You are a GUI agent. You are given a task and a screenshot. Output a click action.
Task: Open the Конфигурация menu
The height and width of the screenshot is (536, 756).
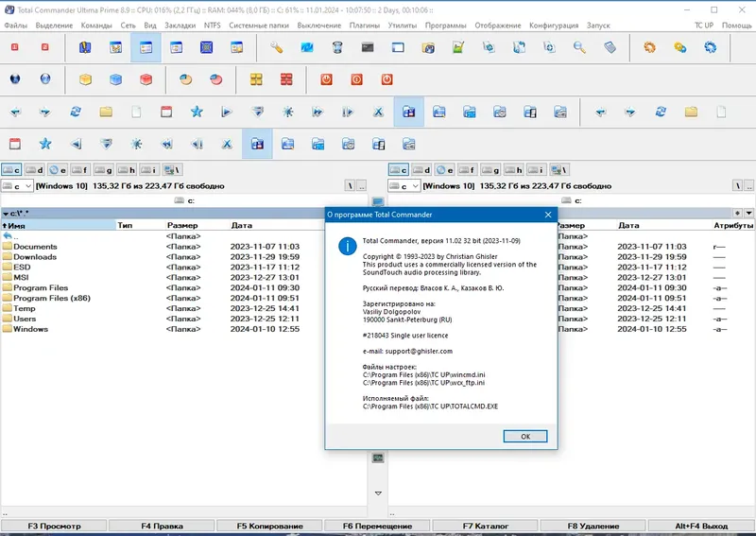pyautogui.click(x=554, y=26)
